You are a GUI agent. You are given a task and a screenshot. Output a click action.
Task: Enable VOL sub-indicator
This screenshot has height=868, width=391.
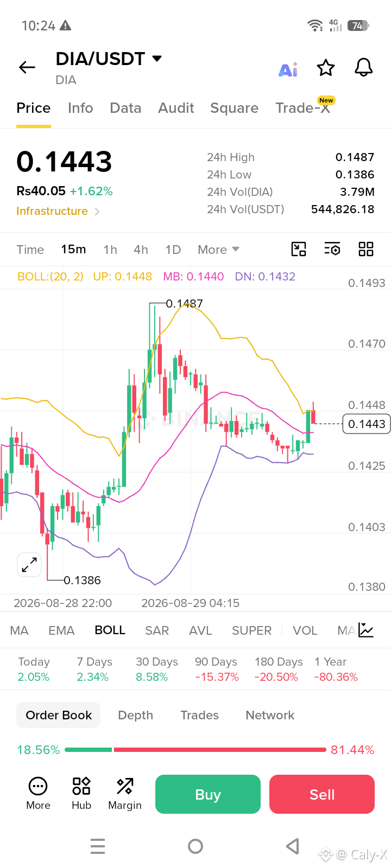305,630
